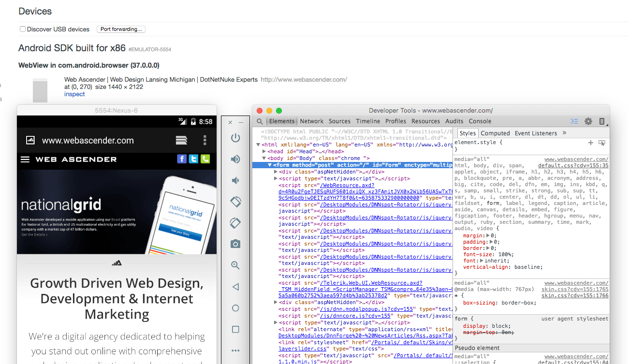Enable the Discover USB devices checkbox
This screenshot has width=628, height=364.
pos(22,29)
